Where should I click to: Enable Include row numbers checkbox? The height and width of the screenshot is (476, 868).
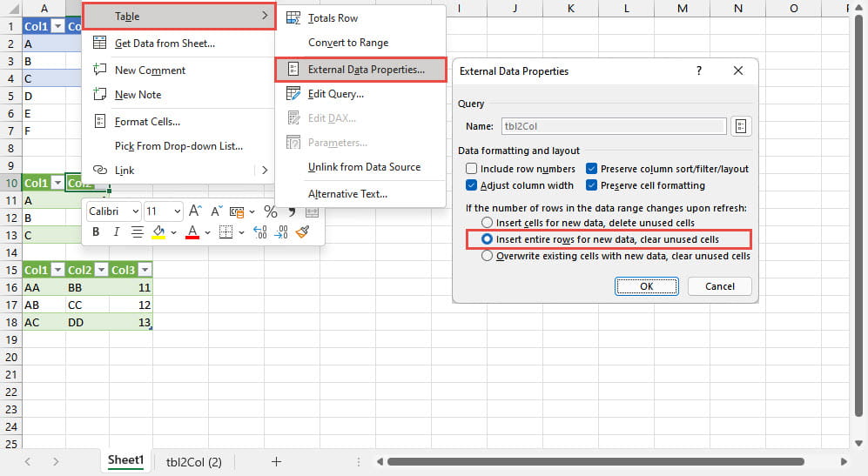point(472,169)
